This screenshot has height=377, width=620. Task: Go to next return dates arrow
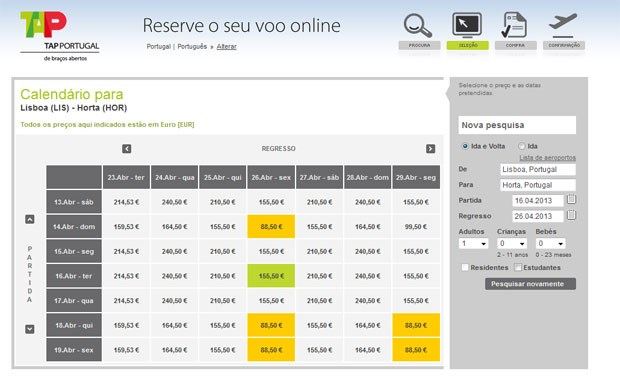pos(431,149)
